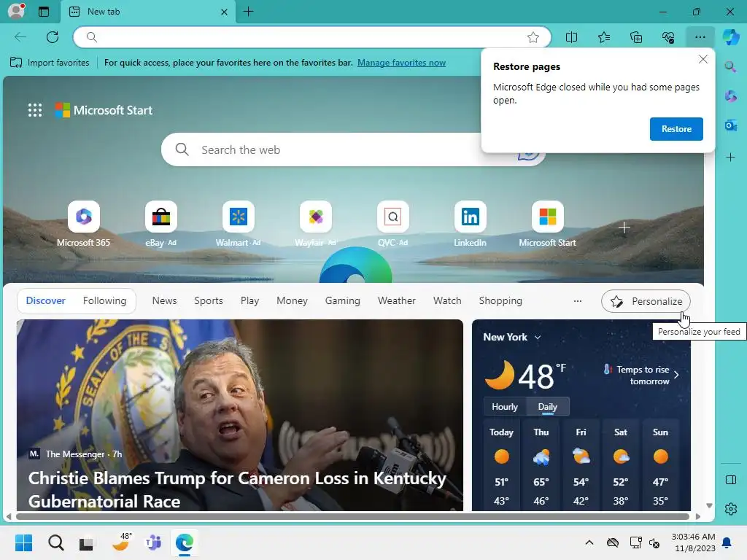Add an app to the sidebar
The image size is (747, 560).
730,157
